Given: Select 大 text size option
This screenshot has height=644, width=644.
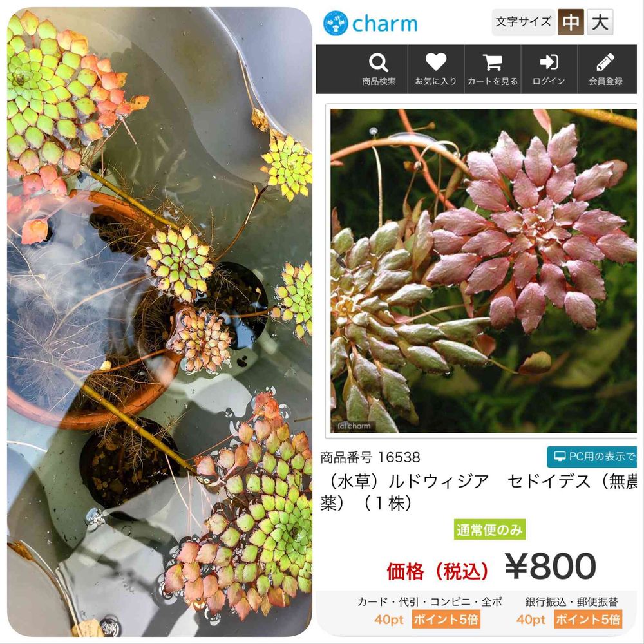Looking at the screenshot, I should tap(600, 22).
